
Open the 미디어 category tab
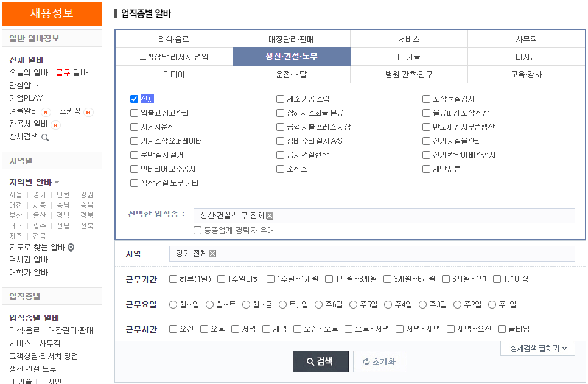pyautogui.click(x=173, y=74)
